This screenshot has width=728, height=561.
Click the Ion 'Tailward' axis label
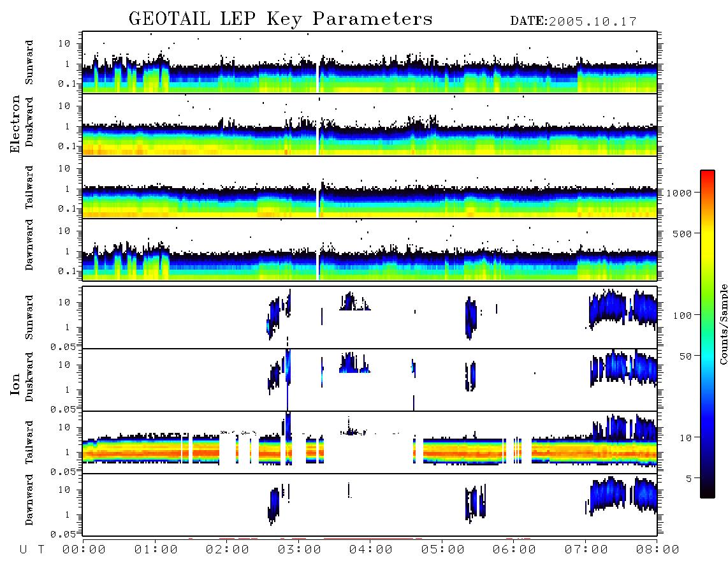[x=29, y=442]
